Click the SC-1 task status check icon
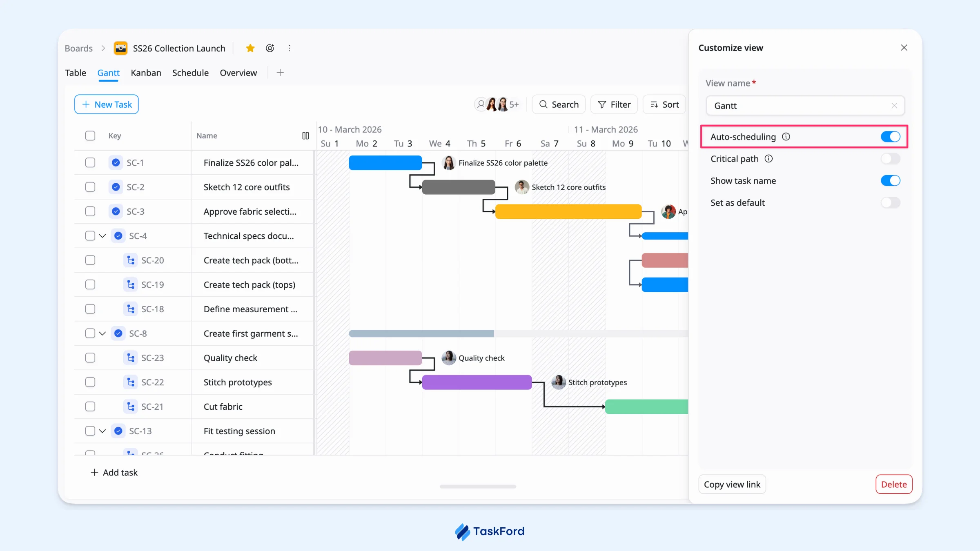This screenshot has width=980, height=551. pos(116,162)
